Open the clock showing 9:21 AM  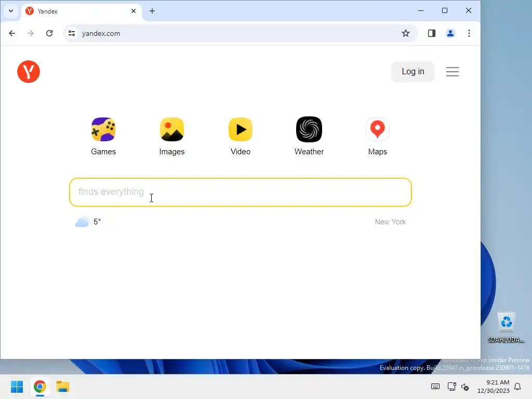[494, 387]
